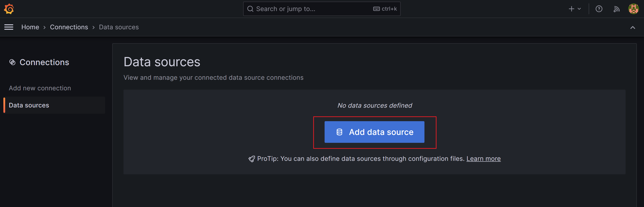Image resolution: width=644 pixels, height=207 pixels.
Task: Open the Learn more link
Action: click(483, 159)
